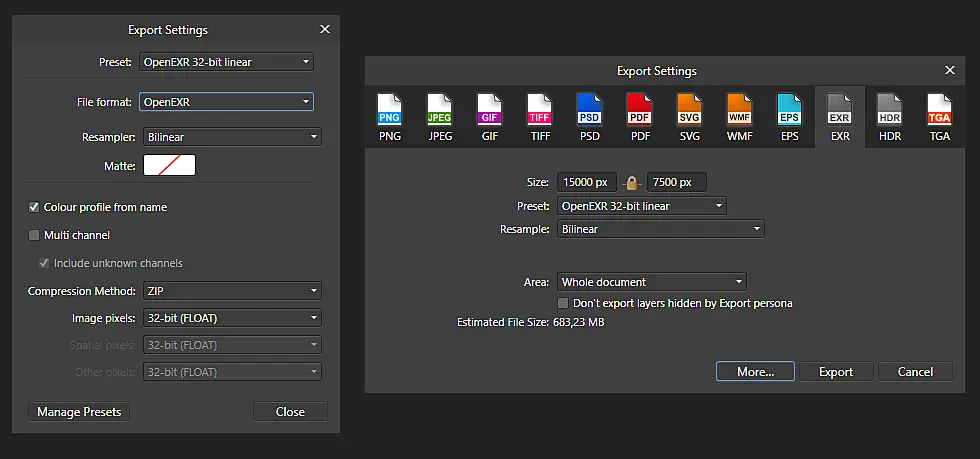Open Preset dropdown in right dialog
Image resolution: width=980 pixels, height=459 pixels.
(642, 206)
